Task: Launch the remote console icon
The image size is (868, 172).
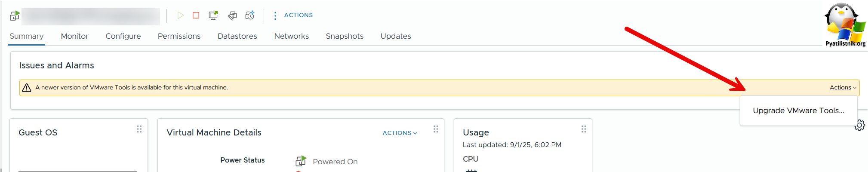Action: 213,15
